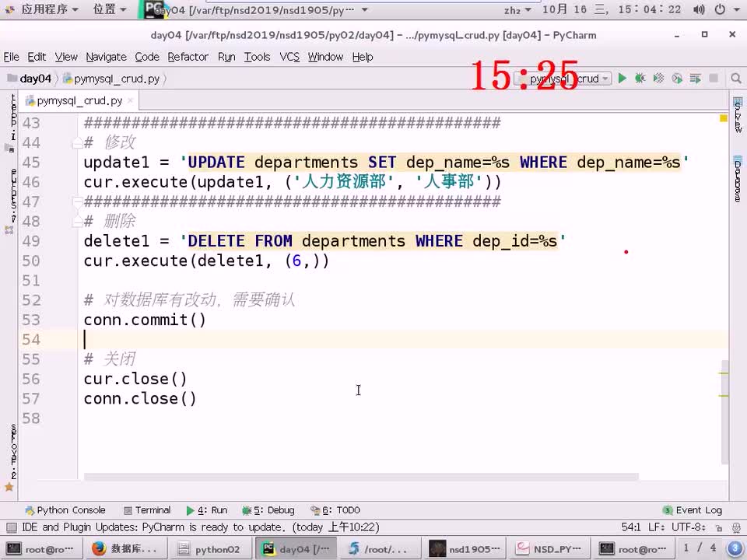Image resolution: width=747 pixels, height=560 pixels.
Task: Click the horizontal editor scrollbar
Action: point(361,477)
